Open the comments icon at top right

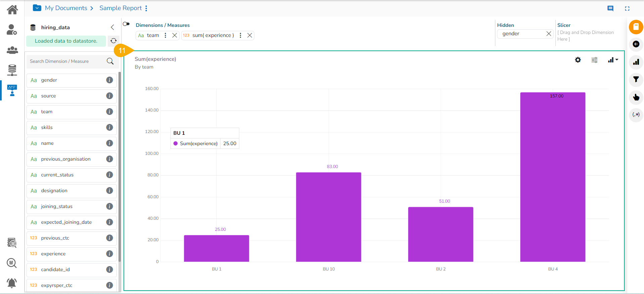pos(610,8)
